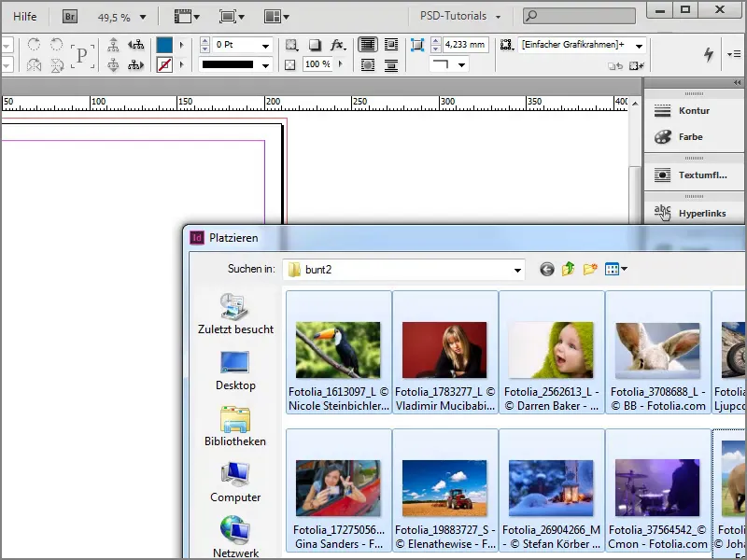The height and width of the screenshot is (560, 747).
Task: Collapse the panel dock double arrows
Action: click(x=737, y=82)
